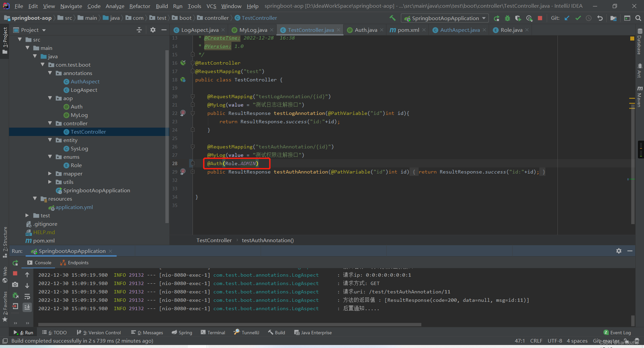Click Git commit checkmark icon
644x348 pixels.
click(578, 18)
